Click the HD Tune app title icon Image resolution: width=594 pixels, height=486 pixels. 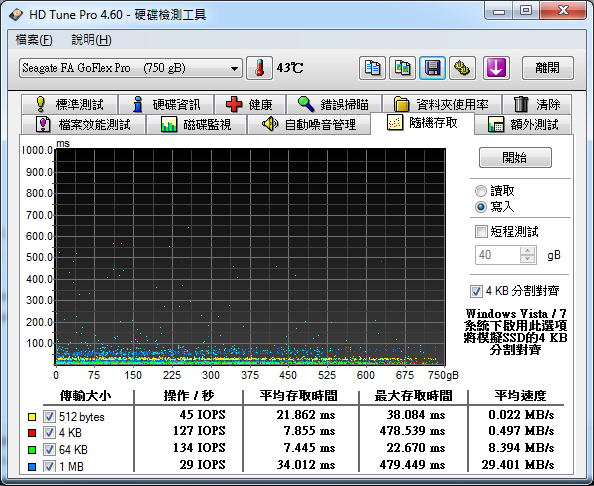tap(16, 15)
